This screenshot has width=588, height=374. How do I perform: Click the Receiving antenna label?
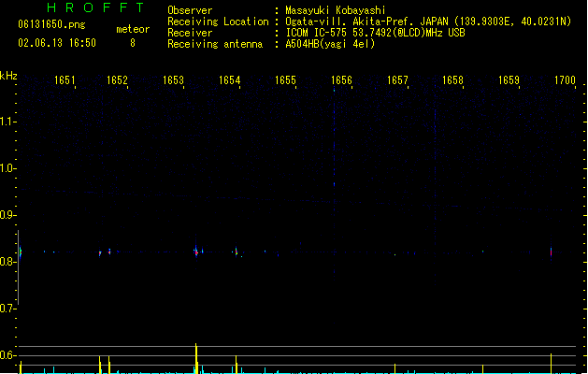click(x=215, y=44)
